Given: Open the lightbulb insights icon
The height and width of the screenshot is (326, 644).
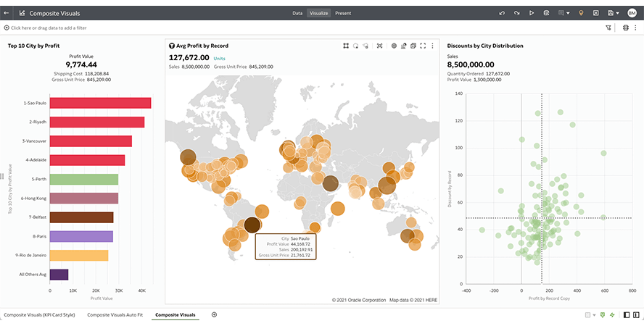Looking at the screenshot, I should [580, 13].
